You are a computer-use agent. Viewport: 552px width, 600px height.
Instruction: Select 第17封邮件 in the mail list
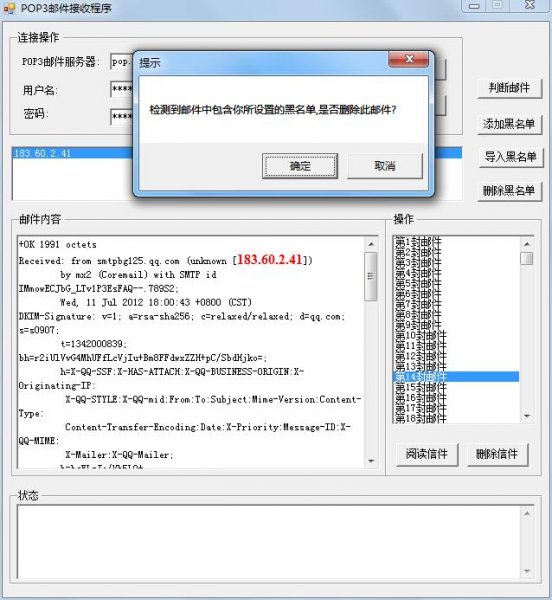point(420,408)
